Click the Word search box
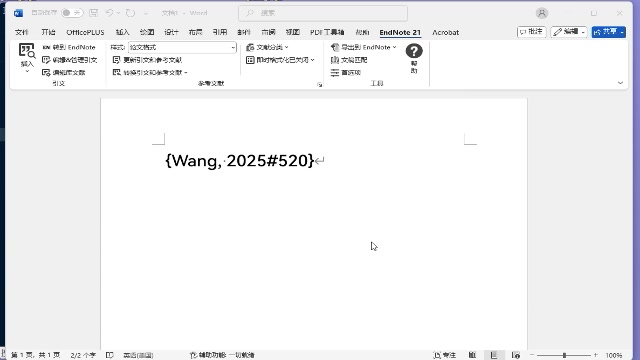The image size is (640, 360). pyautogui.click(x=323, y=13)
